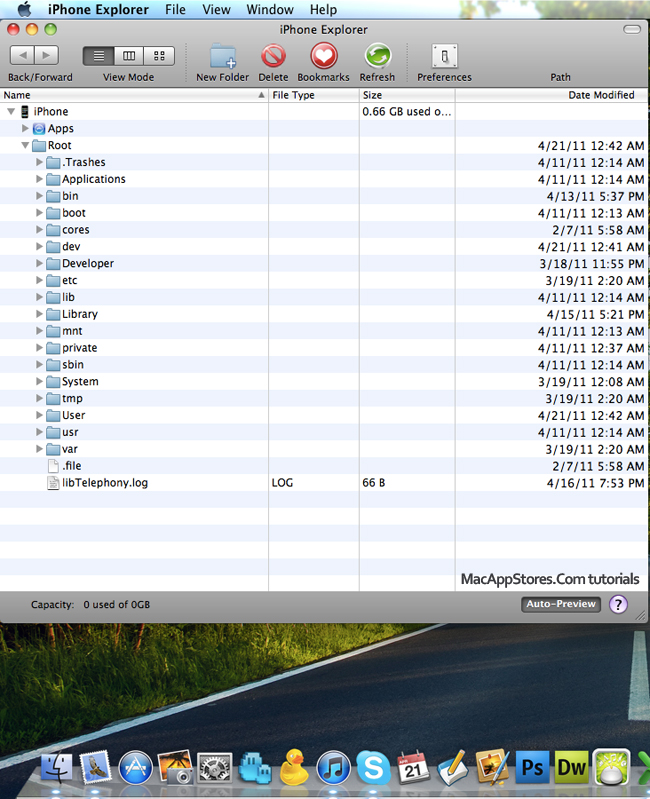
Task: Open iTunes from the Dock
Action: pyautogui.click(x=334, y=768)
